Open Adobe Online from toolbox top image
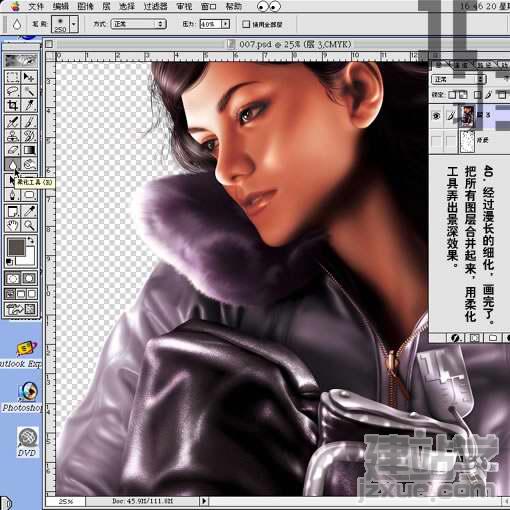The image size is (510, 510). pos(21,60)
